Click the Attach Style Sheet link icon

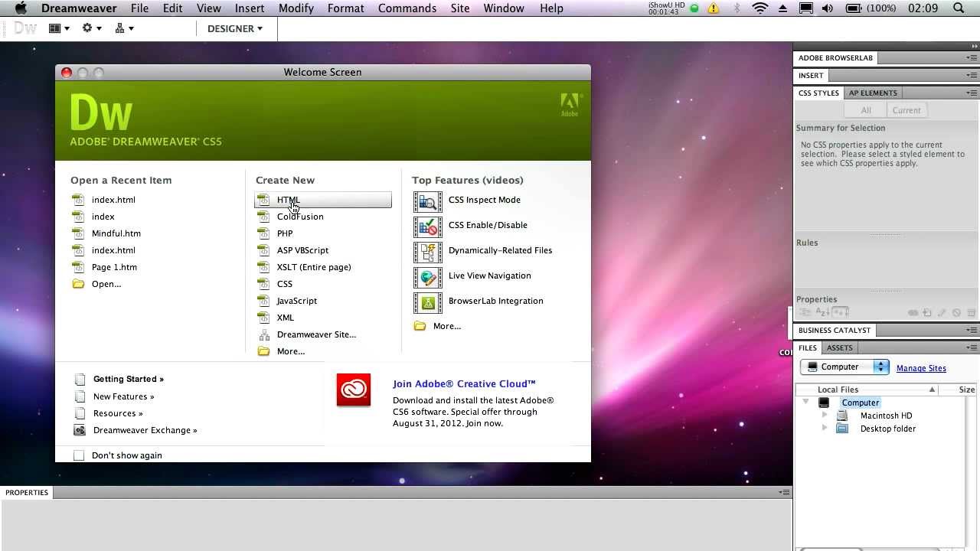(913, 313)
